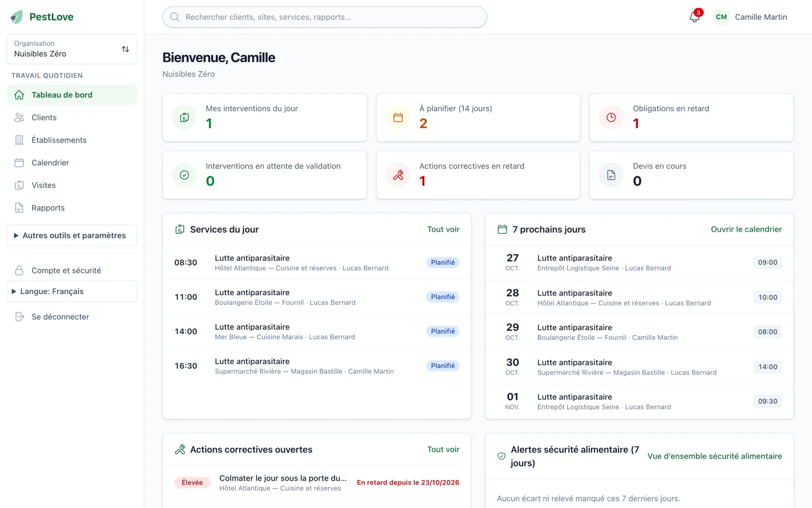
Task: Click the Actions correctives en retard wrench icon
Action: pyautogui.click(x=398, y=175)
